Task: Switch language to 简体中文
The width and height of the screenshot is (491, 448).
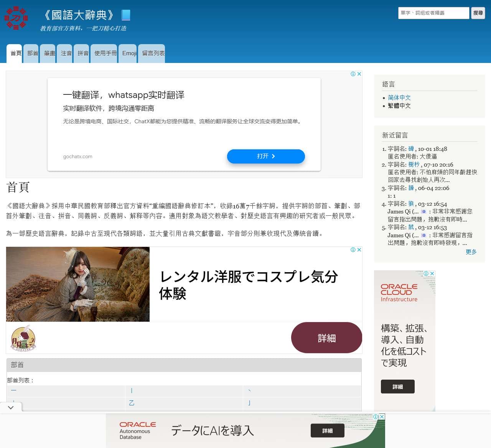Action: coord(399,98)
